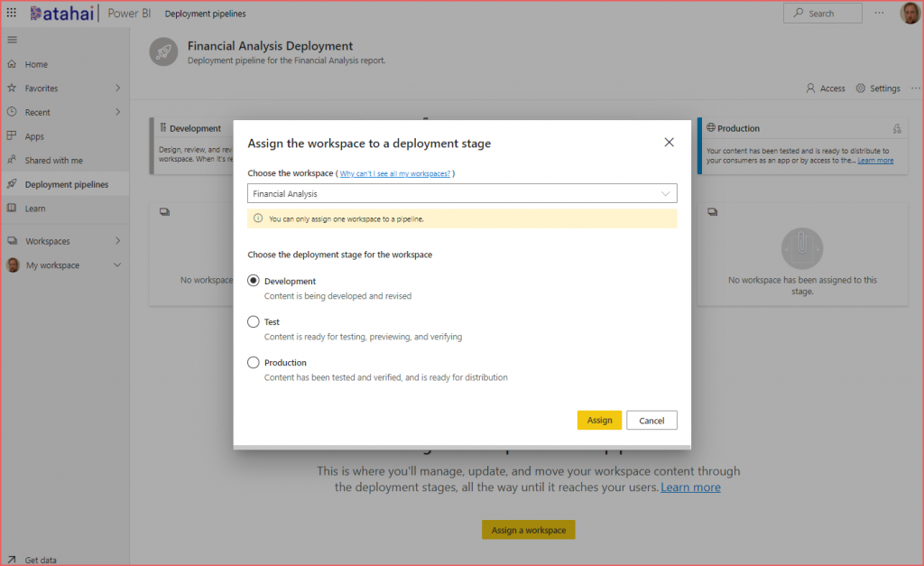Expand the Workspaces chevron
This screenshot has height=566, width=924.
pyautogui.click(x=118, y=240)
